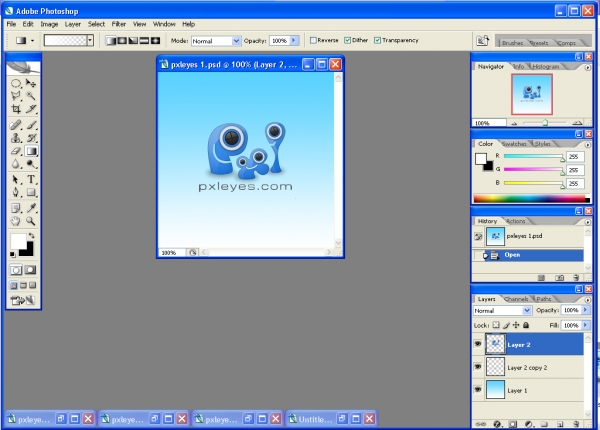Switch to the Channels tab
The image size is (600, 430).
516,299
